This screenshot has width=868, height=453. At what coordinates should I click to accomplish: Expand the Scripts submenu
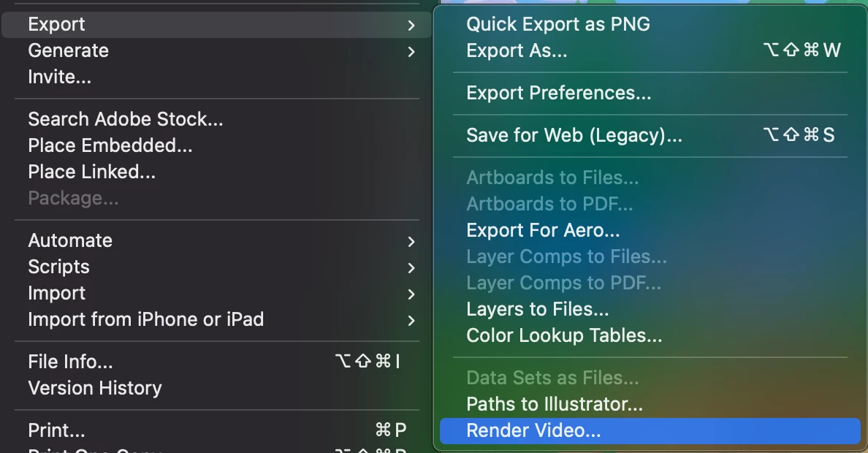pos(216,267)
